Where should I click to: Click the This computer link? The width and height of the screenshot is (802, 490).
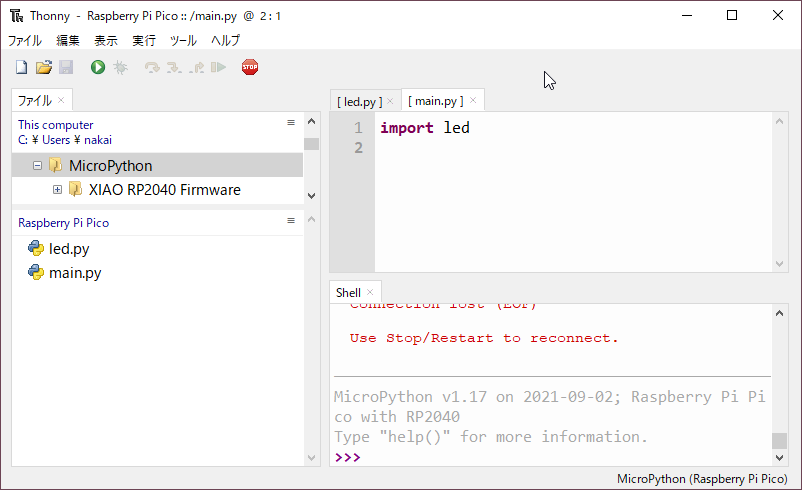coord(56,125)
